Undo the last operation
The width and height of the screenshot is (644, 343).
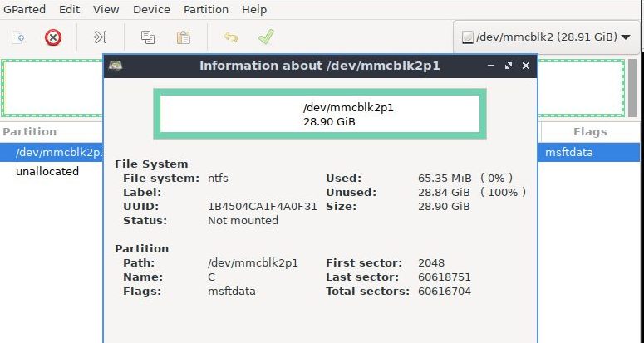pyautogui.click(x=231, y=37)
